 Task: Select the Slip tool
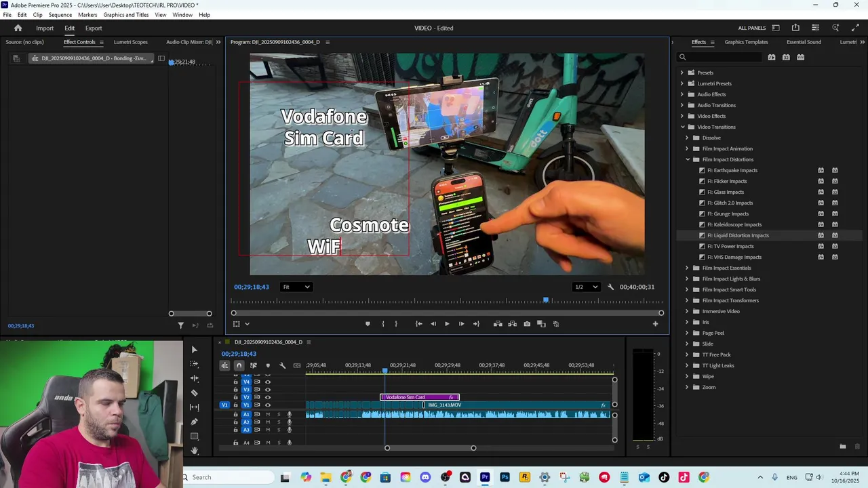pyautogui.click(x=195, y=407)
